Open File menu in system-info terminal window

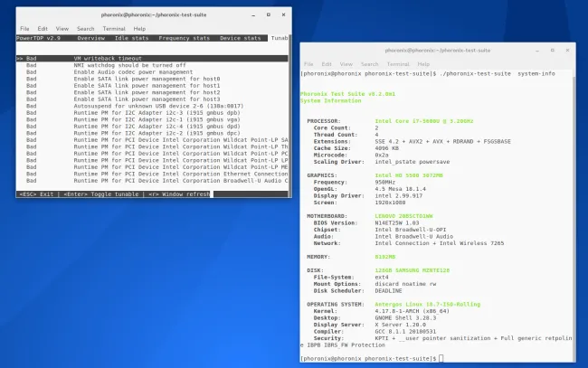pyautogui.click(x=308, y=64)
